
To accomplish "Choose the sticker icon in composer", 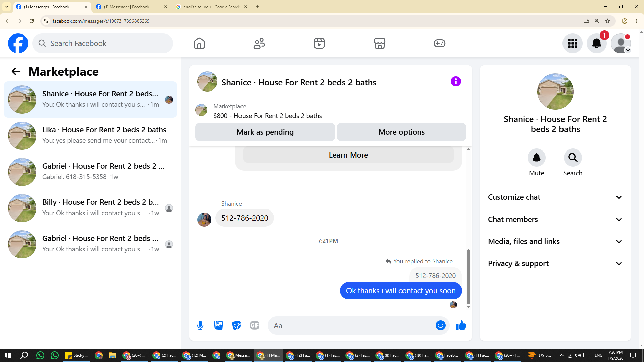I will pyautogui.click(x=236, y=325).
